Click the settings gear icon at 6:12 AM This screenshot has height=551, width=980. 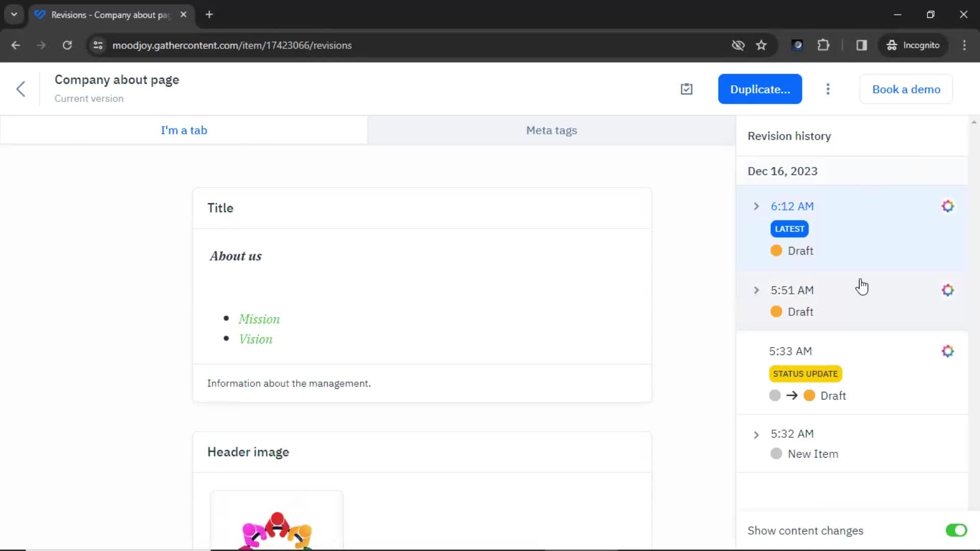948,206
